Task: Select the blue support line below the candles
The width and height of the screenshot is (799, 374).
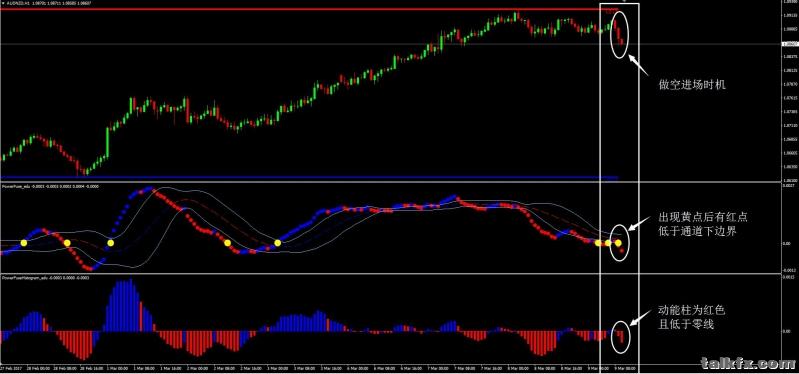Action: click(309, 178)
